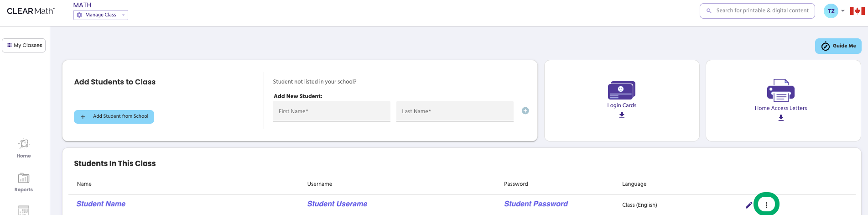The height and width of the screenshot is (215, 868).
Task: Expand the Manage Class dropdown
Action: click(101, 15)
